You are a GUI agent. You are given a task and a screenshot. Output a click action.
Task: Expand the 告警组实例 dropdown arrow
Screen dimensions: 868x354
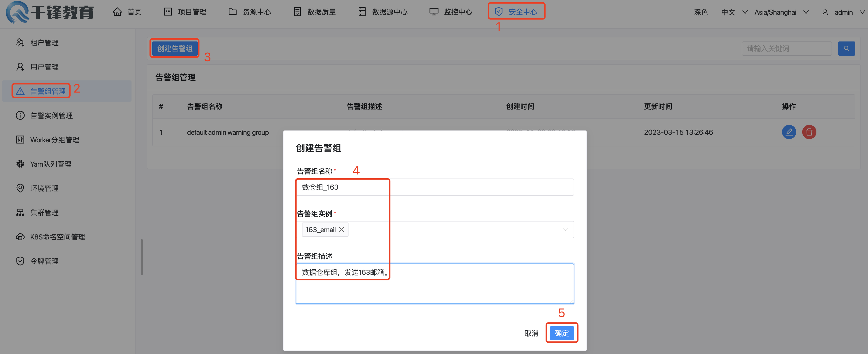(x=565, y=230)
